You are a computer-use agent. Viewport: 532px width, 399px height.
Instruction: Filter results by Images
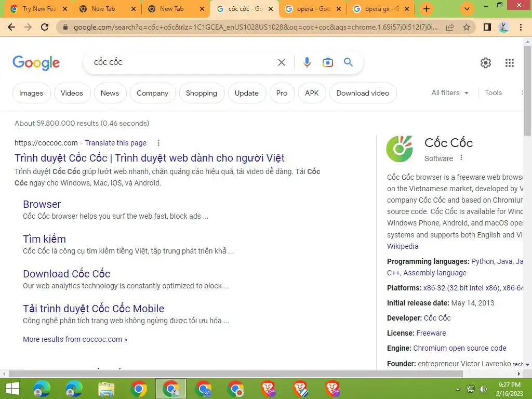point(31,93)
